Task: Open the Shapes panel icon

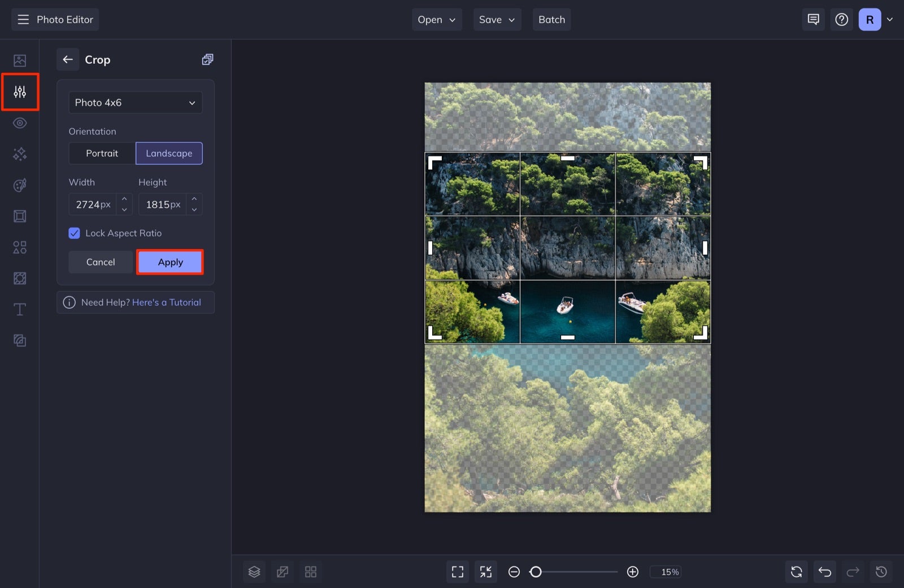Action: pyautogui.click(x=20, y=247)
